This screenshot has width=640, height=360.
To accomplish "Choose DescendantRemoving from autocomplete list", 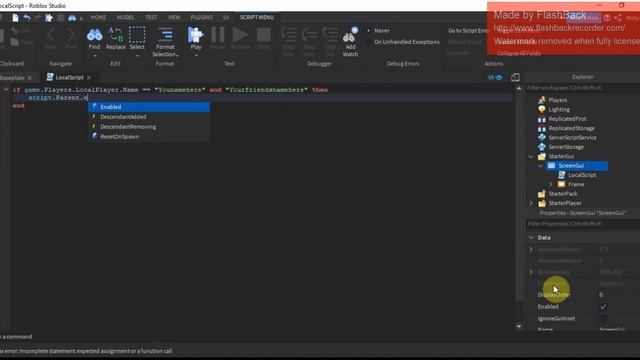I will (x=149, y=127).
